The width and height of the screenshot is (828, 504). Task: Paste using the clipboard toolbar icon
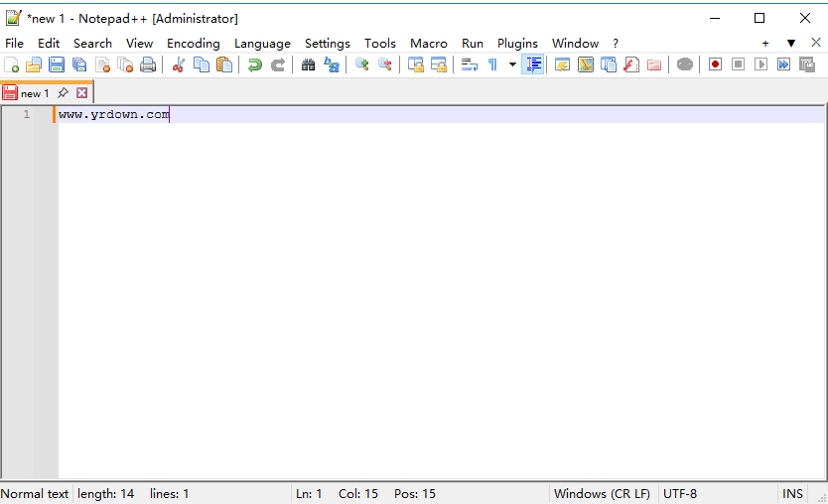[224, 64]
